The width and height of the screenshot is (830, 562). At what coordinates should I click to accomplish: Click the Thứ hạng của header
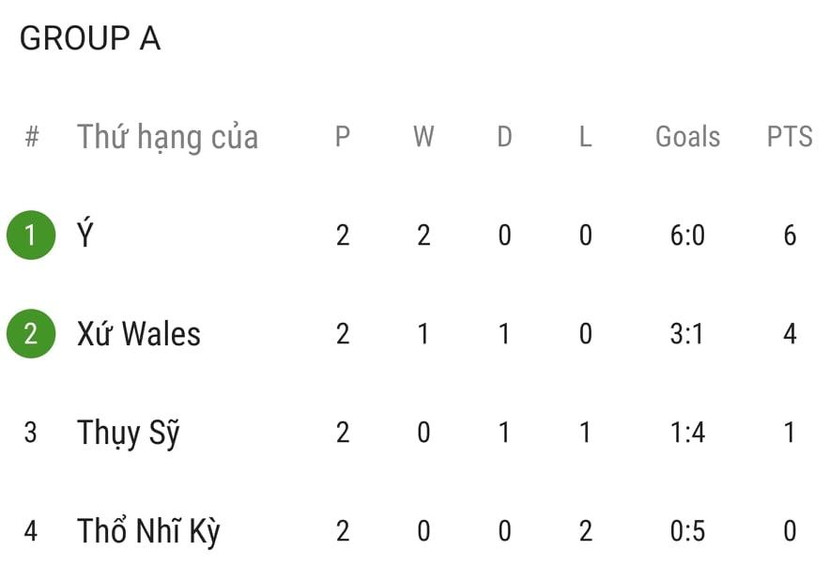167,137
